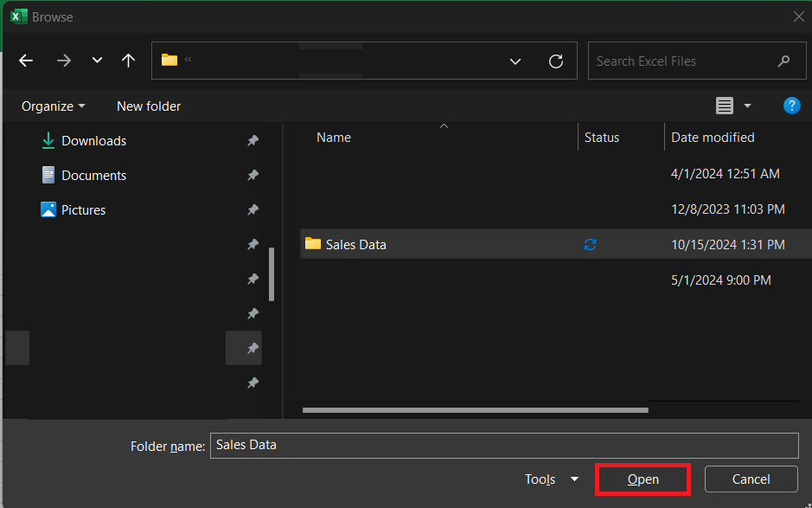812x508 pixels.
Task: Go back with the left arrow
Action: pyautogui.click(x=26, y=61)
